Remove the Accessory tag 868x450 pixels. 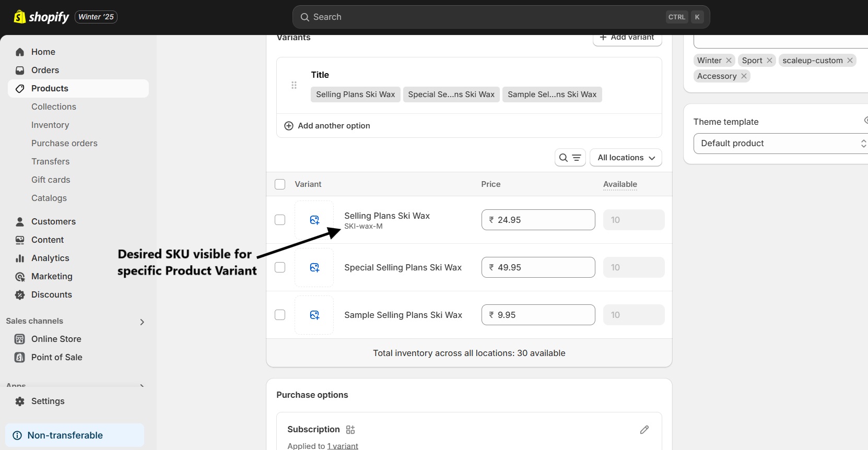(x=744, y=76)
